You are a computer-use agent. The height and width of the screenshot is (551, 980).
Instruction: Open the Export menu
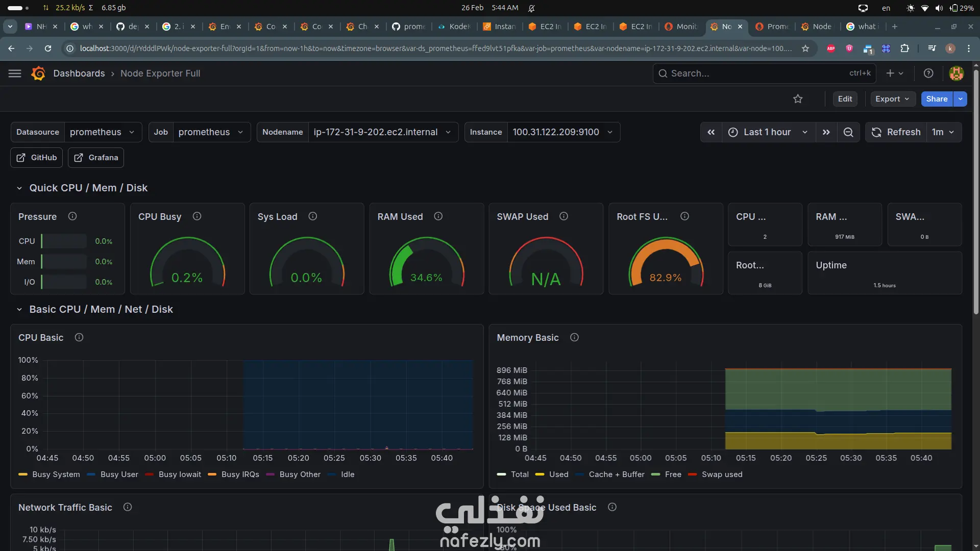[892, 99]
